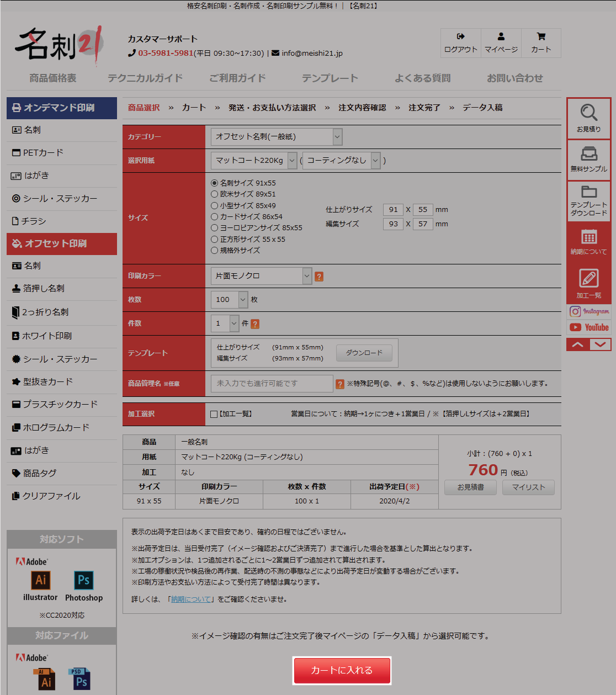616x695 pixels.
Task: Click the help icon next to 印刷カラー
Action: (319, 277)
